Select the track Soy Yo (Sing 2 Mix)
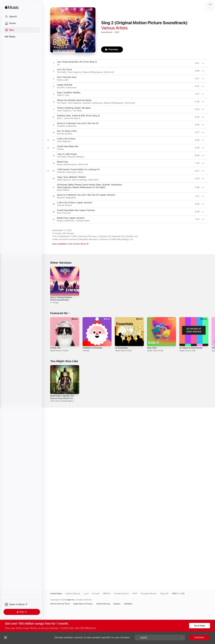Image resolution: width=215 pixels, height=644 pixels. (x=130, y=133)
